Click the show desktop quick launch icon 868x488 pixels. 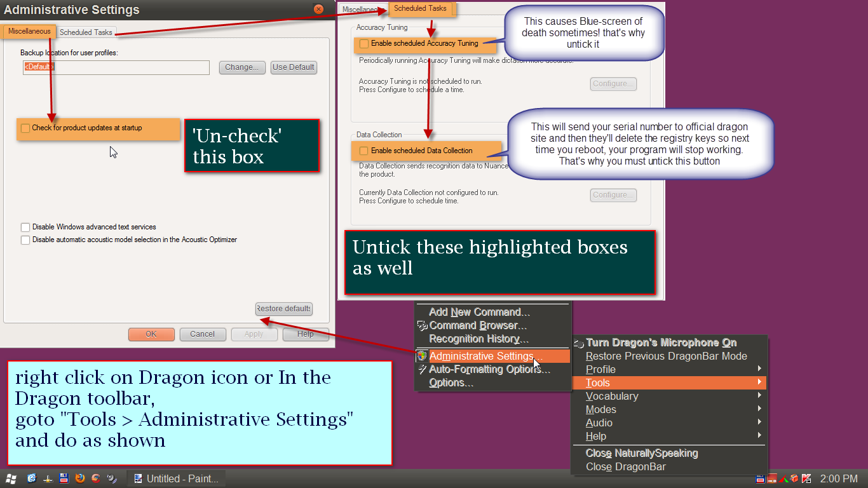point(48,478)
